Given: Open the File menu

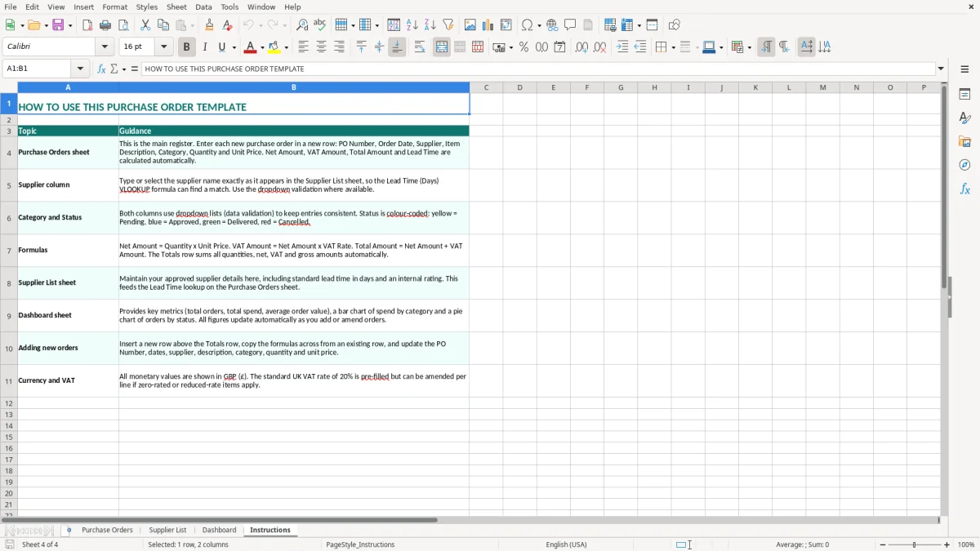Looking at the screenshot, I should (10, 7).
